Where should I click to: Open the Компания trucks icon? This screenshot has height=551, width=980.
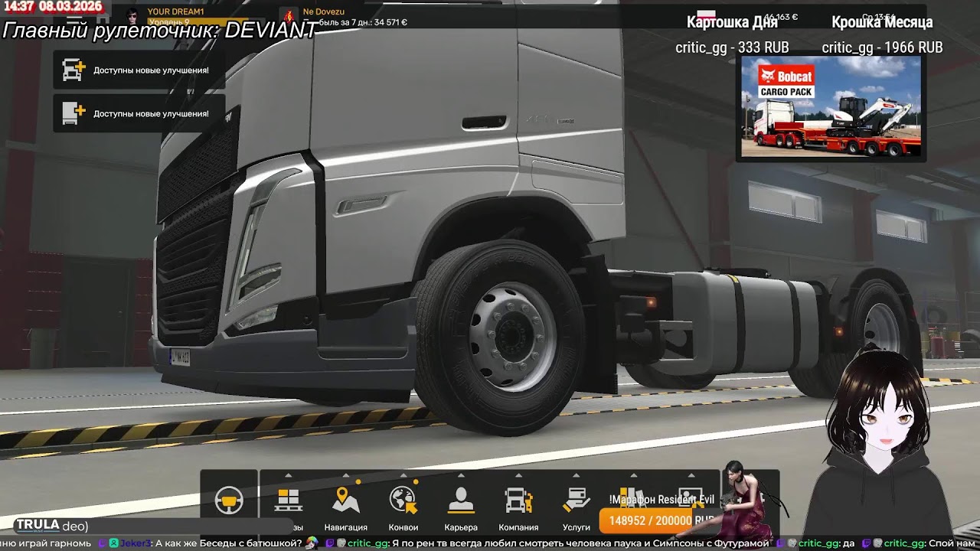[x=518, y=500]
